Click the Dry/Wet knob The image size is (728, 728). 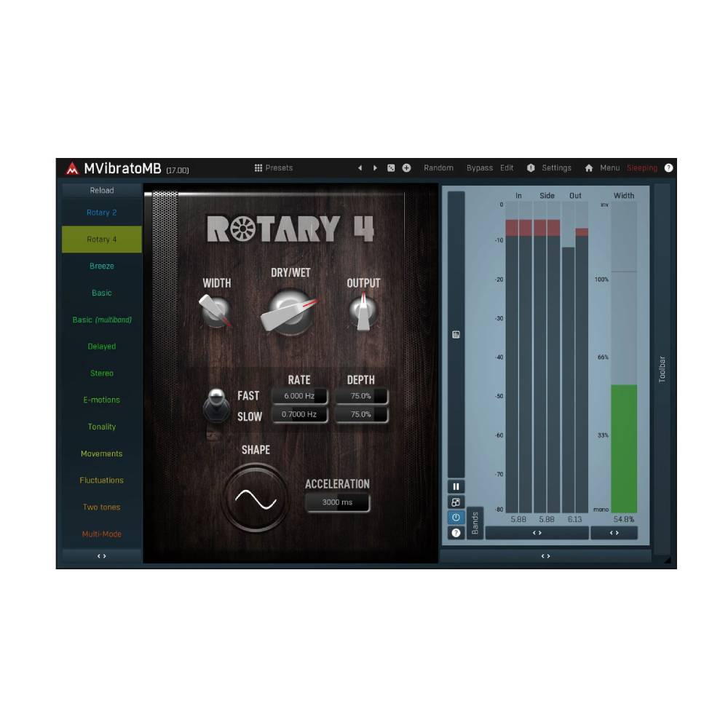click(x=289, y=312)
